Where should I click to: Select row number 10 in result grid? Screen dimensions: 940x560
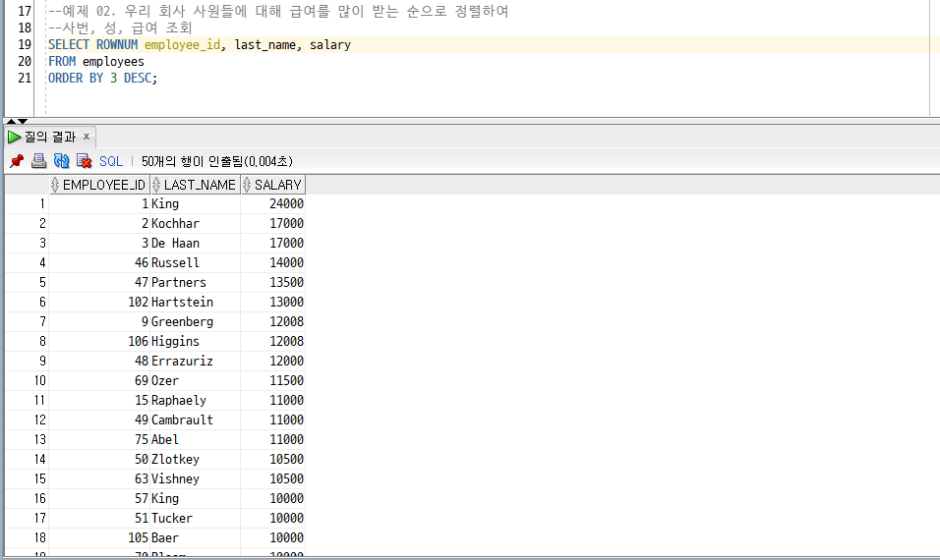(27, 381)
